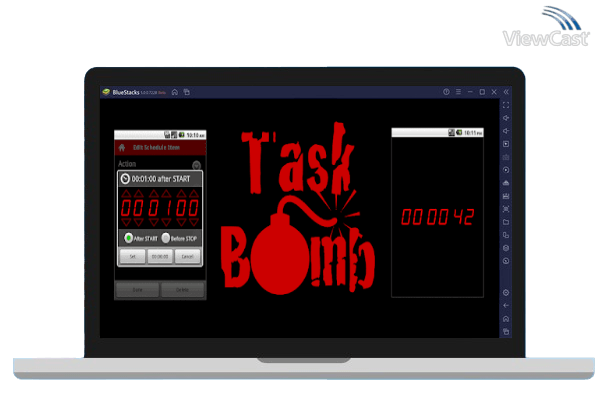The width and height of the screenshot is (602, 414).
Task: Click the volume up sidebar icon
Action: click(x=506, y=118)
